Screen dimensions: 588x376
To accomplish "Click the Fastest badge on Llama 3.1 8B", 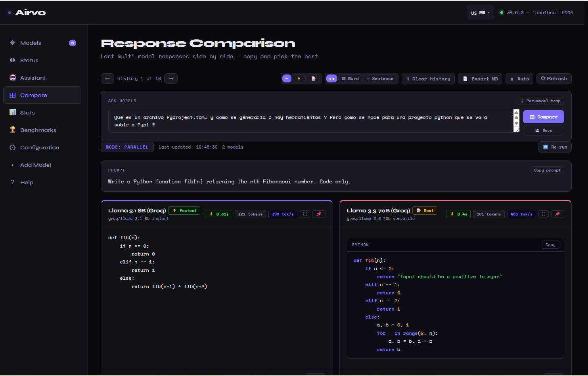I will coord(184,211).
